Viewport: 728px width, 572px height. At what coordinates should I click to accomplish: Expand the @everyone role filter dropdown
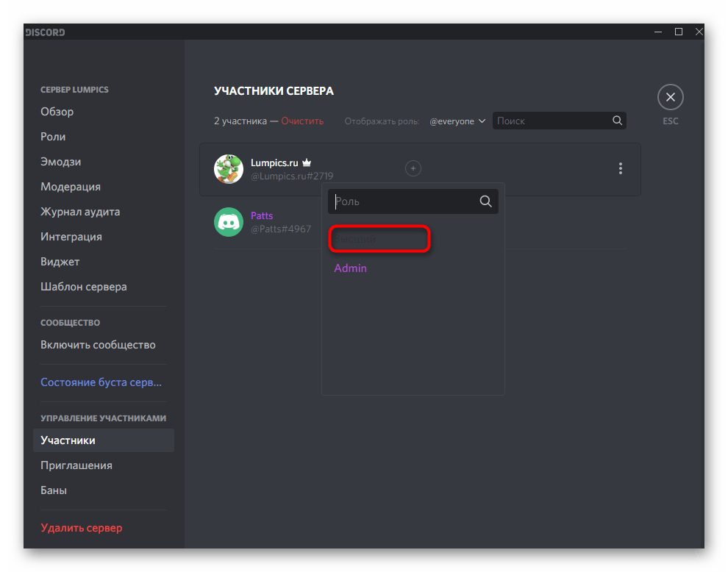[x=458, y=121]
